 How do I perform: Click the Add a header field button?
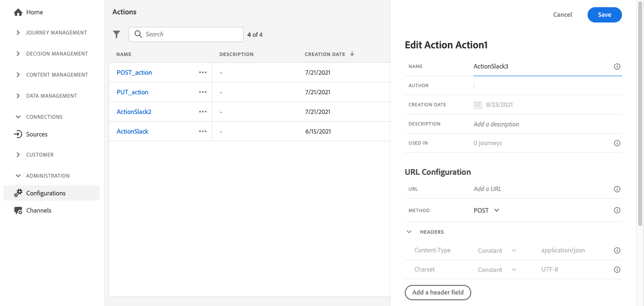[438, 292]
